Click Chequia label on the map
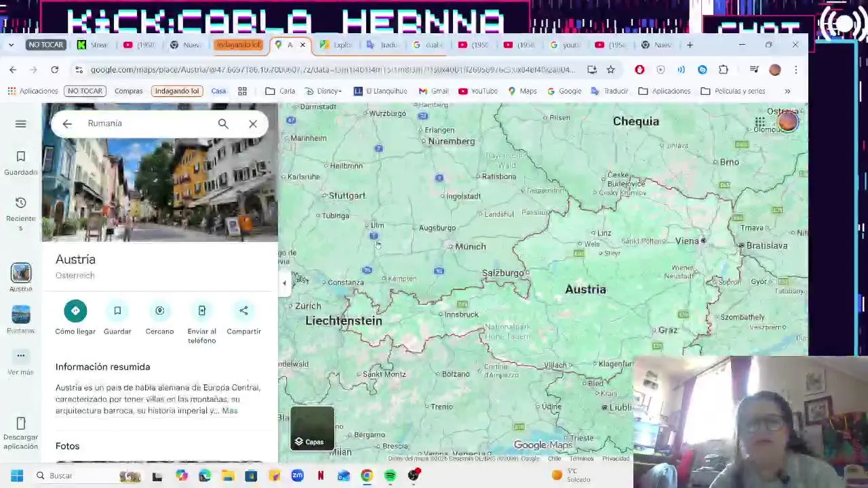The height and width of the screenshot is (488, 868). pos(635,121)
